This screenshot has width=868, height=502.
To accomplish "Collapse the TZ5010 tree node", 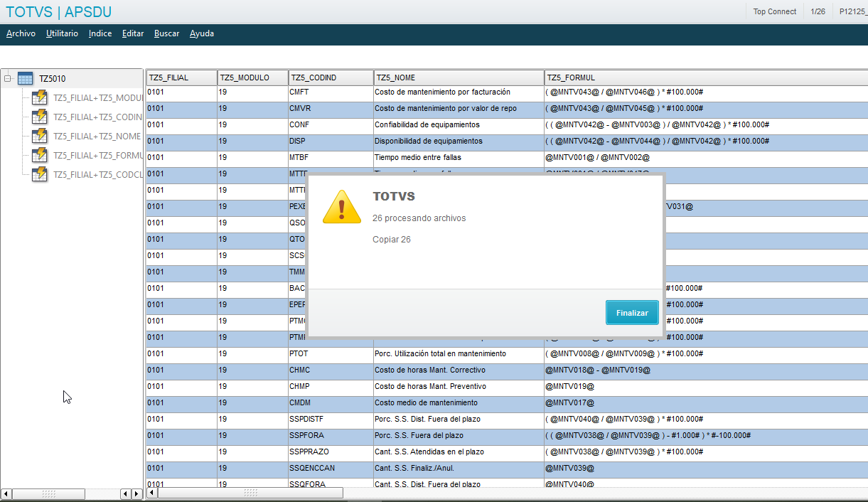I will click(x=8, y=79).
